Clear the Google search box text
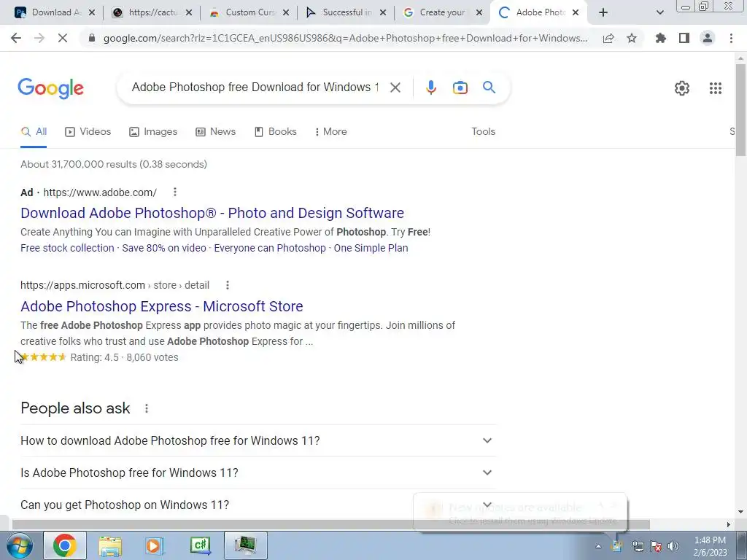747x560 pixels. point(395,87)
